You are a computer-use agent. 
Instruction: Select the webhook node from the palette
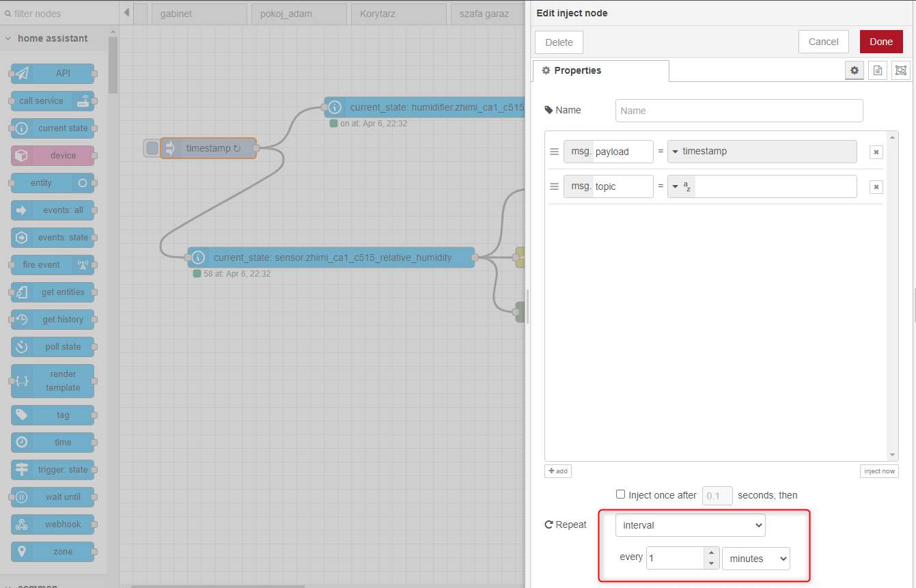pyautogui.click(x=52, y=524)
